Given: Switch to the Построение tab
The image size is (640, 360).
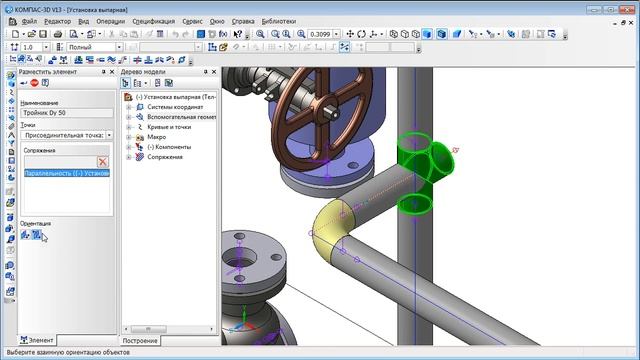Looking at the screenshot, I should click(140, 340).
